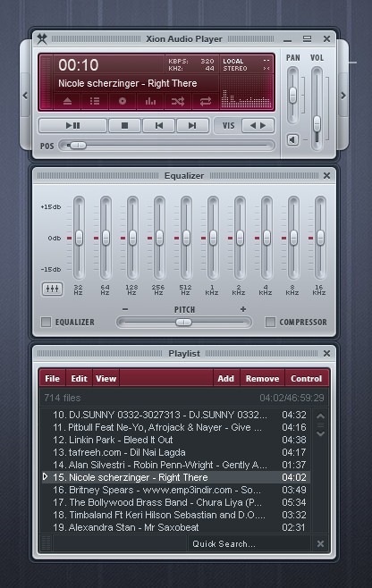Open the playlist Edit menu
The image size is (372, 588).
click(80, 378)
